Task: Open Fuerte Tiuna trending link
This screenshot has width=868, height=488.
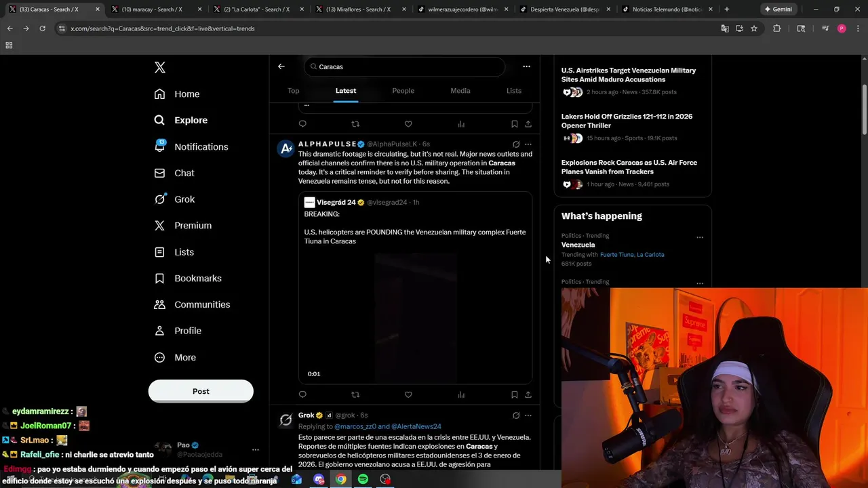Action: pyautogui.click(x=616, y=255)
